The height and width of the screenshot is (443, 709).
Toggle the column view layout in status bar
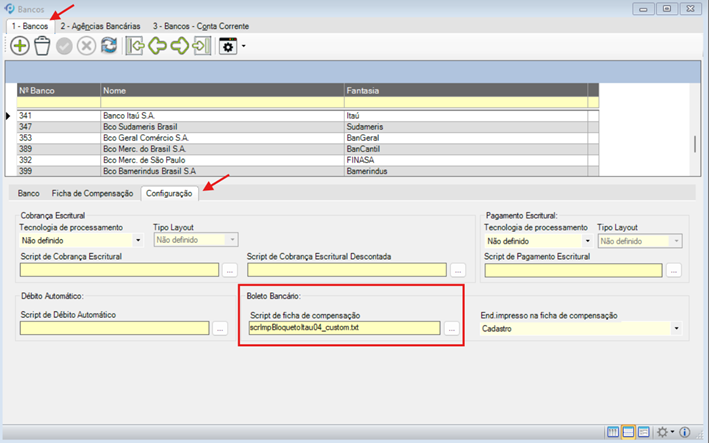[x=614, y=432]
